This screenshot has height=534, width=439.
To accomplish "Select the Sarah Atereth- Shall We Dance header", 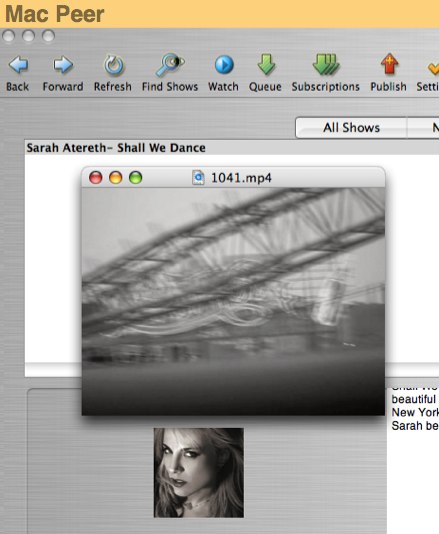I will (116, 148).
